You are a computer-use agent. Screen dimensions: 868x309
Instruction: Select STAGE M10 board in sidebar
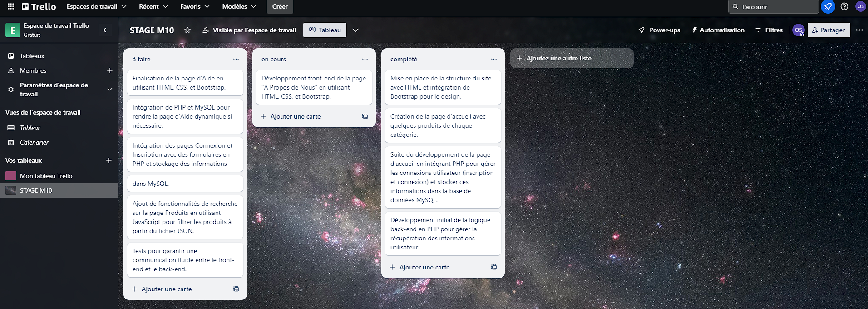59,190
